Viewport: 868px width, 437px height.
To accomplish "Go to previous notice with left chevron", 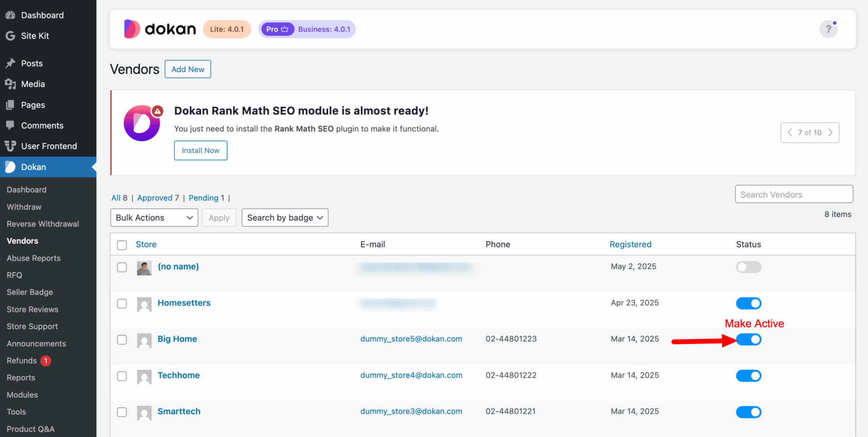I will [790, 132].
